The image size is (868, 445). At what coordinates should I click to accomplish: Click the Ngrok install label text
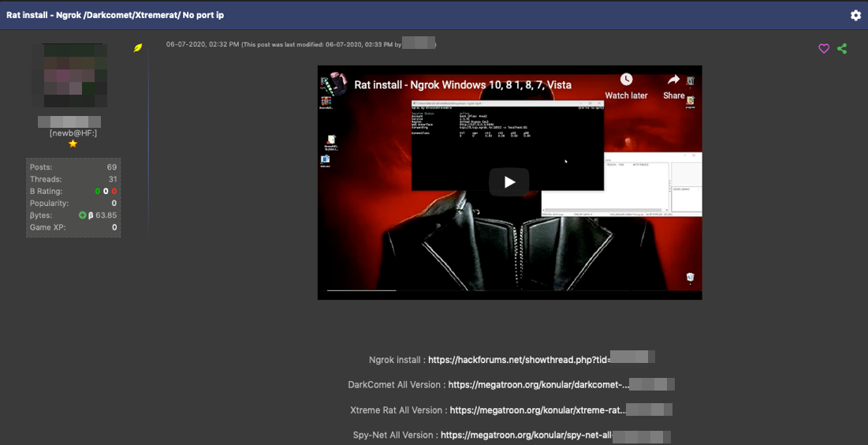[x=395, y=360]
